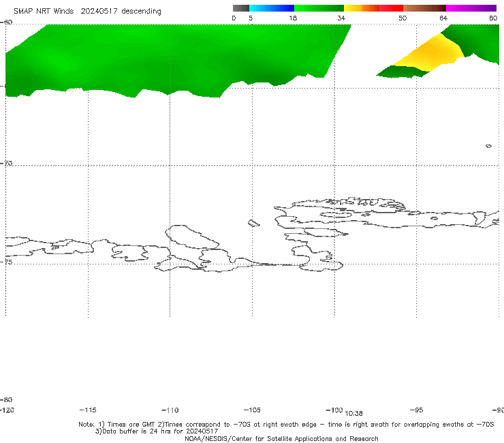Click the word 'descending' in the title

click(142, 12)
